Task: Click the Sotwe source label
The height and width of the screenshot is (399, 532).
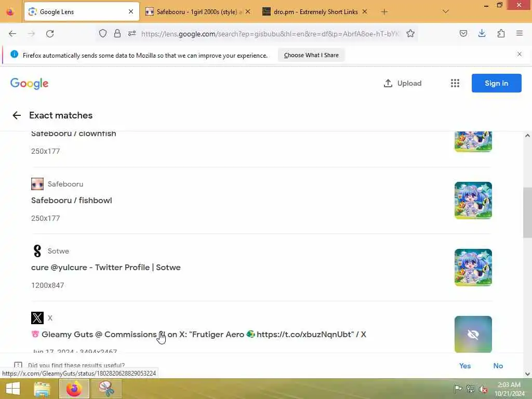Action: click(x=58, y=251)
